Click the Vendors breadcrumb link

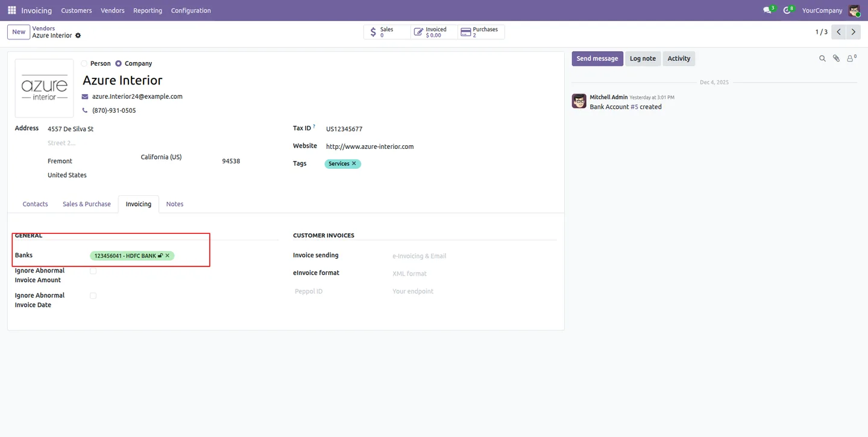(43, 28)
